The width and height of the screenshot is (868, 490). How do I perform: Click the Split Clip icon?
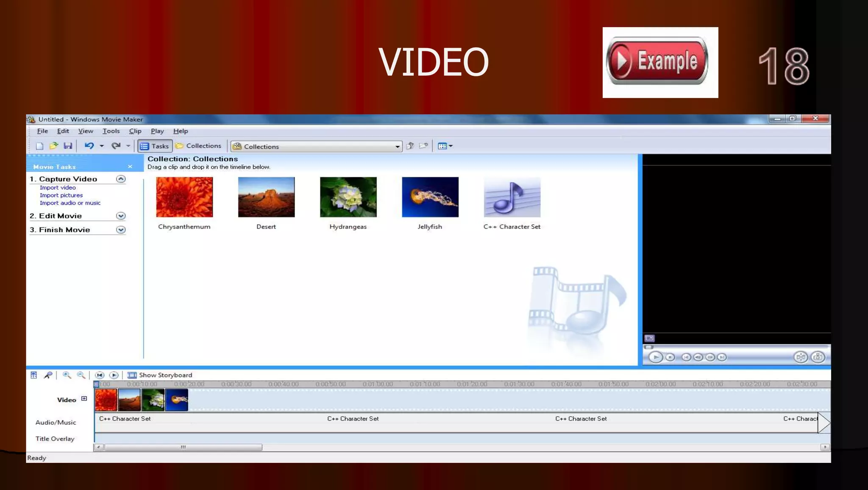[801, 357]
